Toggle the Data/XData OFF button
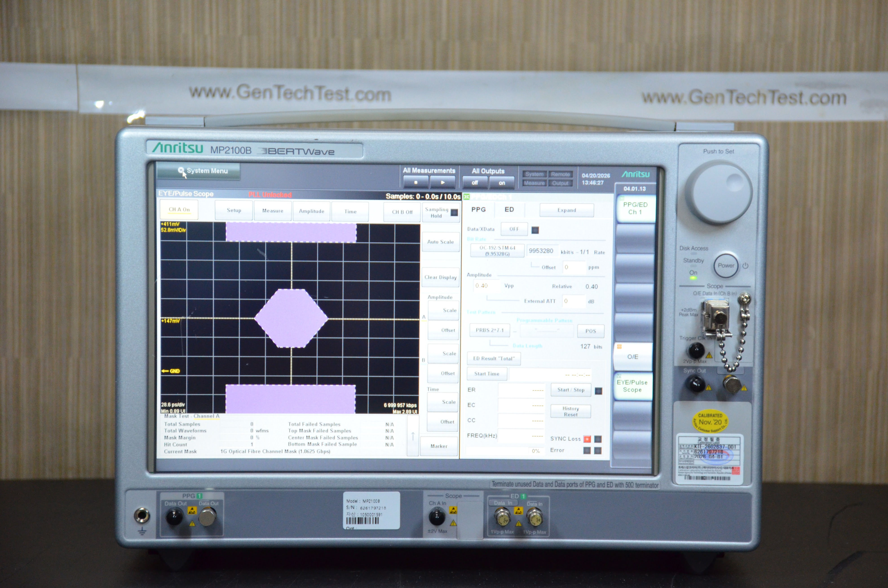Screen dimensions: 888x588 click(514, 229)
